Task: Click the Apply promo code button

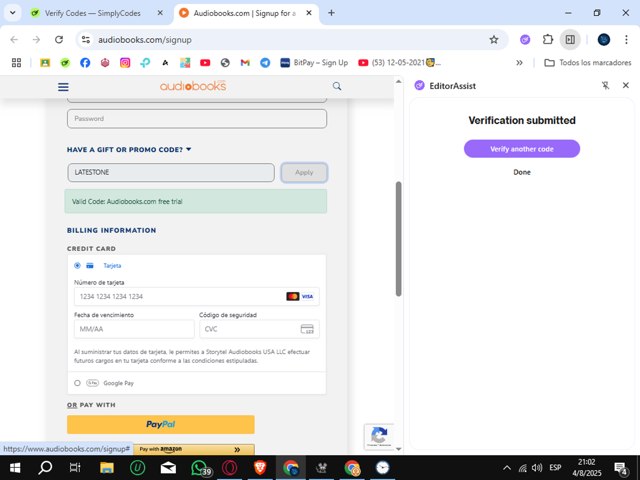Action: (x=304, y=172)
